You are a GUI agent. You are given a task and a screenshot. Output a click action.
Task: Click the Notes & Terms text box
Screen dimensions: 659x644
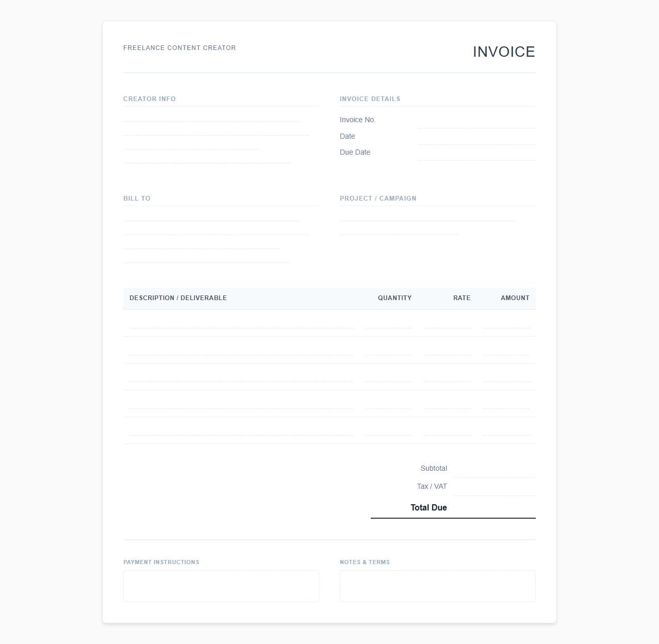click(x=438, y=586)
